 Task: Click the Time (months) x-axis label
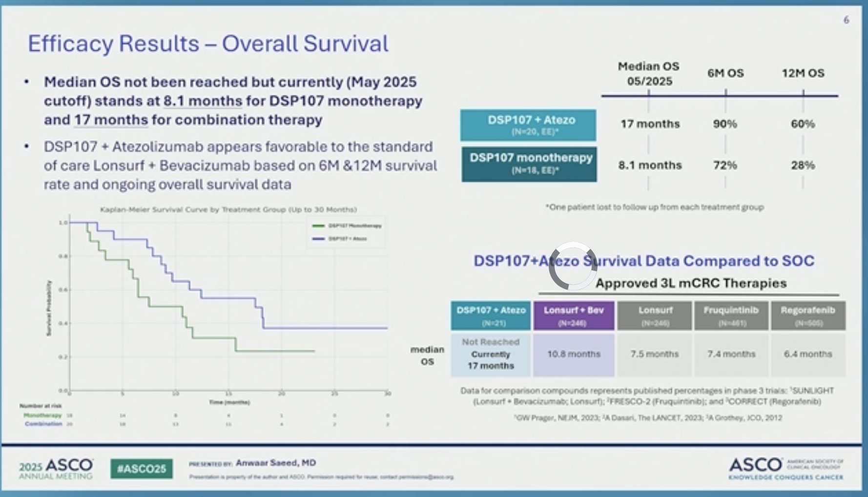click(x=229, y=402)
